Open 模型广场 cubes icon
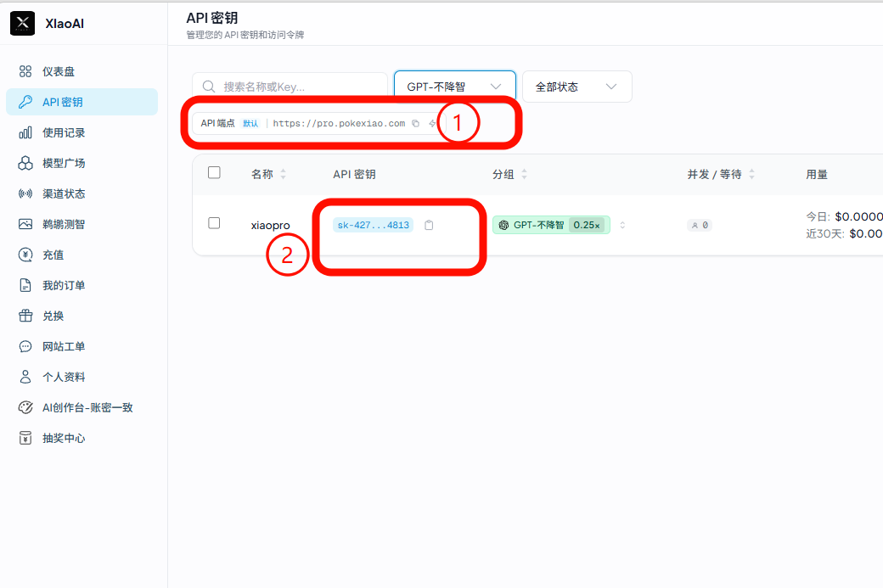The width and height of the screenshot is (883, 588). (x=25, y=163)
